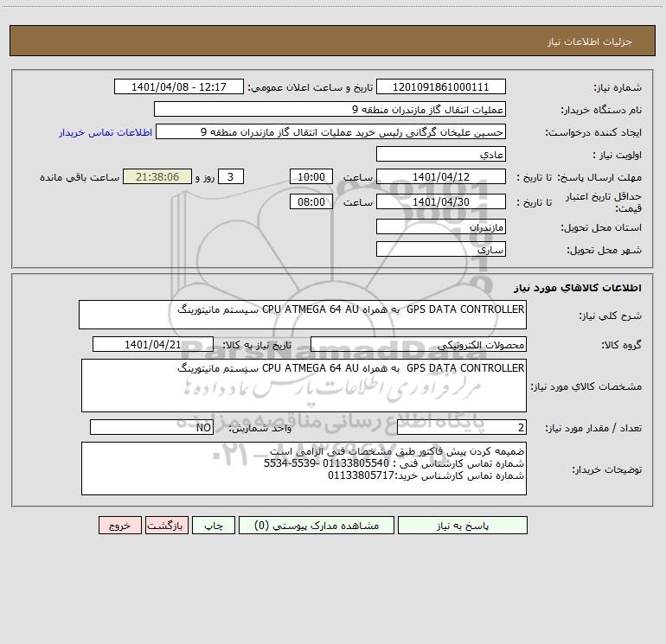Viewport: 666px width, 644px height.
Task: Click the بازگشت back button
Action: (166, 525)
